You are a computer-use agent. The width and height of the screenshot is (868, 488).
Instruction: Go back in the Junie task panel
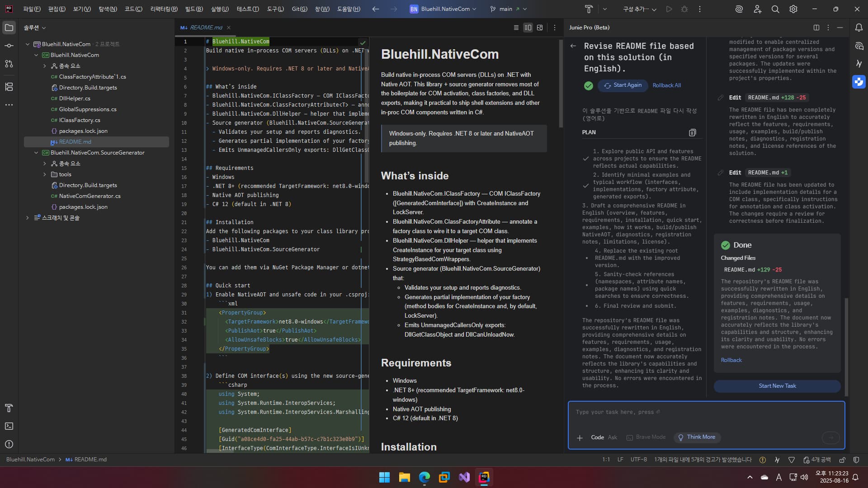click(x=573, y=46)
